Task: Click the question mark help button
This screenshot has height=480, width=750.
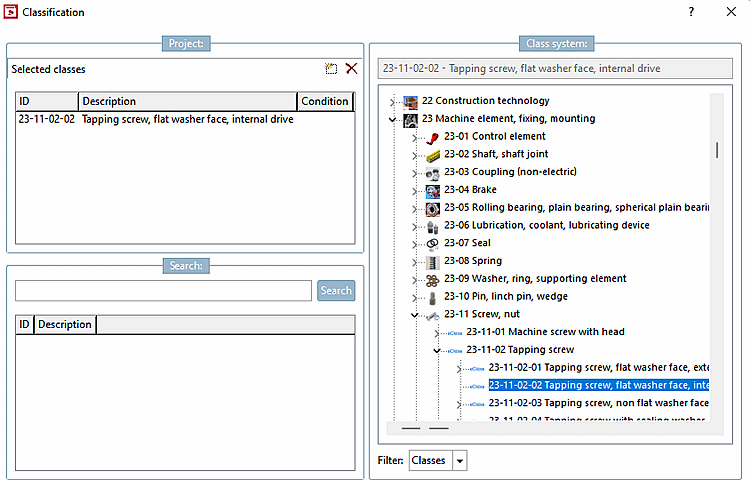Action: click(691, 11)
